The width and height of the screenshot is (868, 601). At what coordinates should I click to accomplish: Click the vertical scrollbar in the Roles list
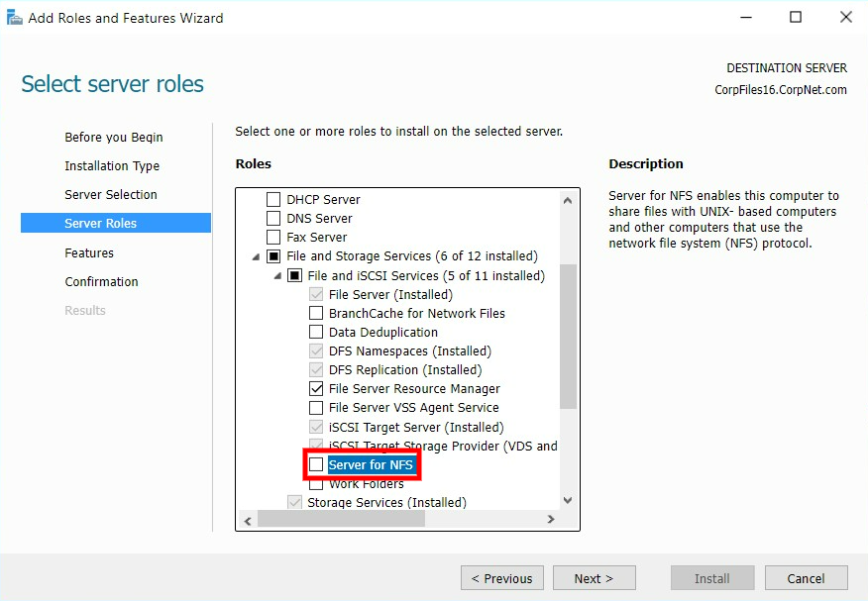point(567,347)
